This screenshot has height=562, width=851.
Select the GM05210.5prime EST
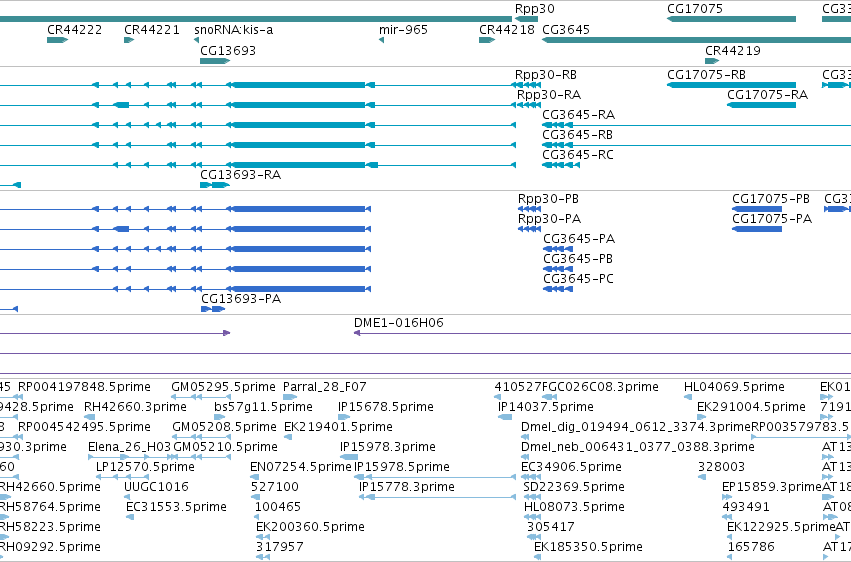coord(202,457)
